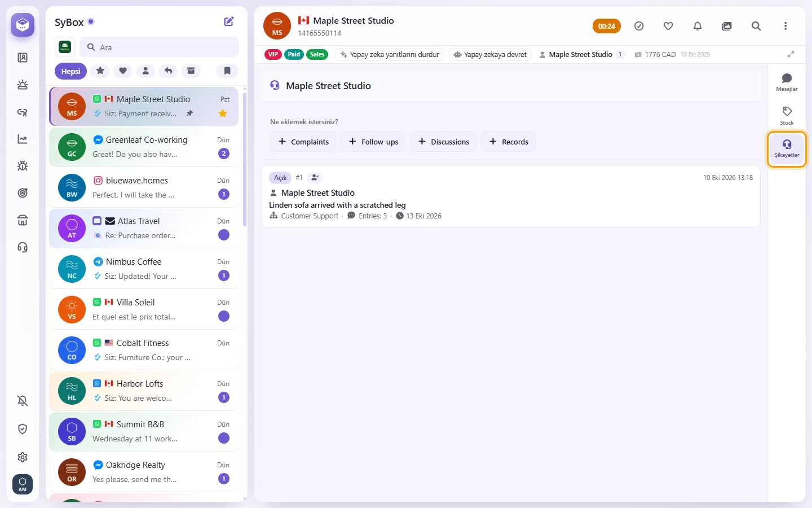
Task: Filter conversations by reply arrow icon
Action: point(168,71)
